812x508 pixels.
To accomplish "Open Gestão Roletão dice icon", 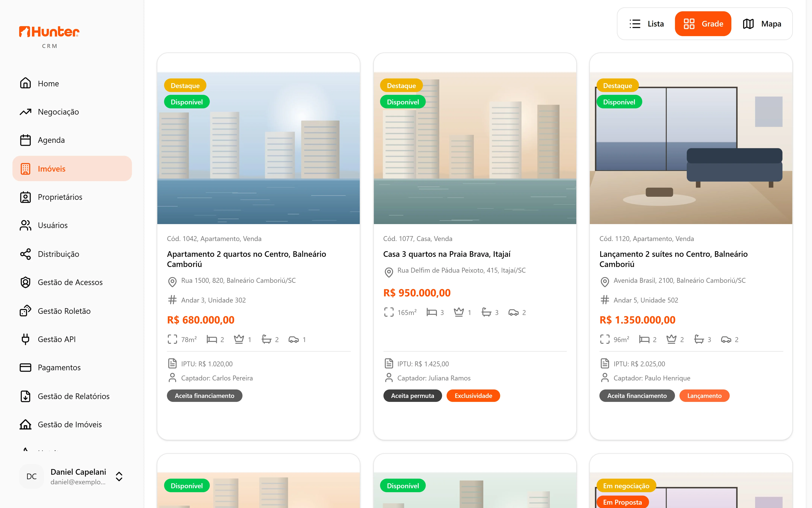I will [26, 311].
